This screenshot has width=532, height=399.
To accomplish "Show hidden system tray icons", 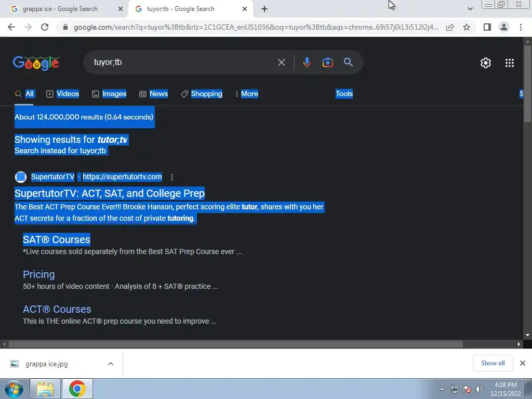I will pos(442,389).
